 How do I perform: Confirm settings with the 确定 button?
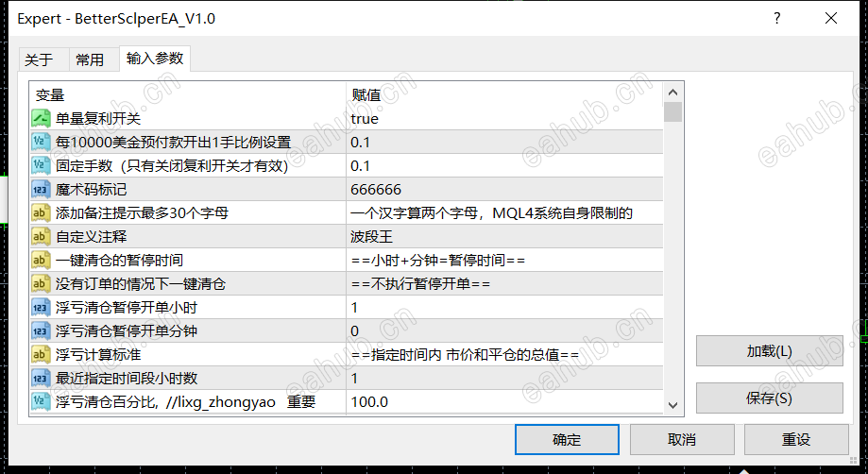pos(567,440)
